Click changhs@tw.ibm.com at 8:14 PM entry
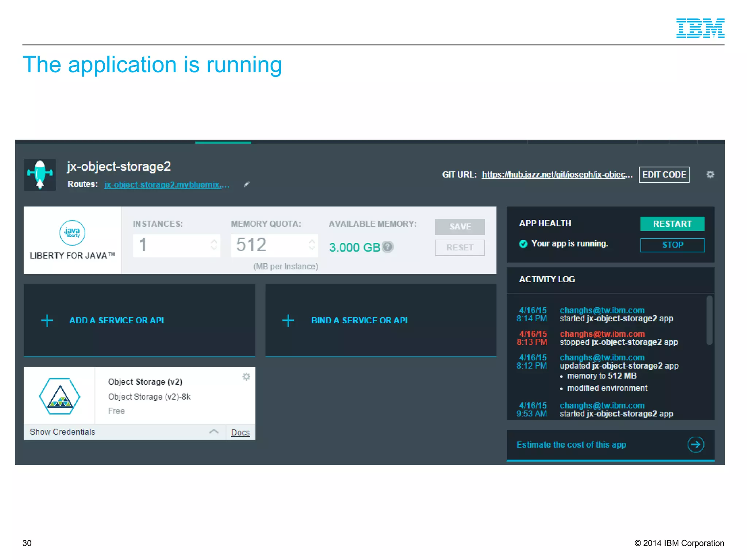 pyautogui.click(x=602, y=310)
